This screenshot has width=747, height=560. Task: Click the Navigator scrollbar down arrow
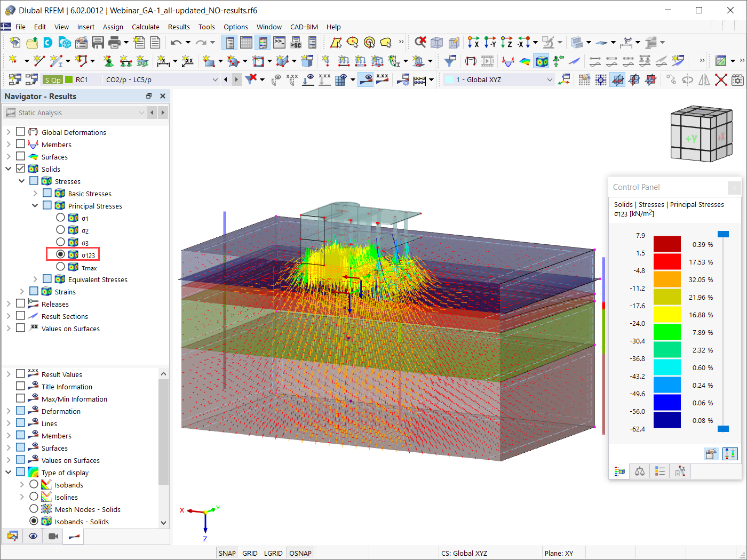(163, 522)
